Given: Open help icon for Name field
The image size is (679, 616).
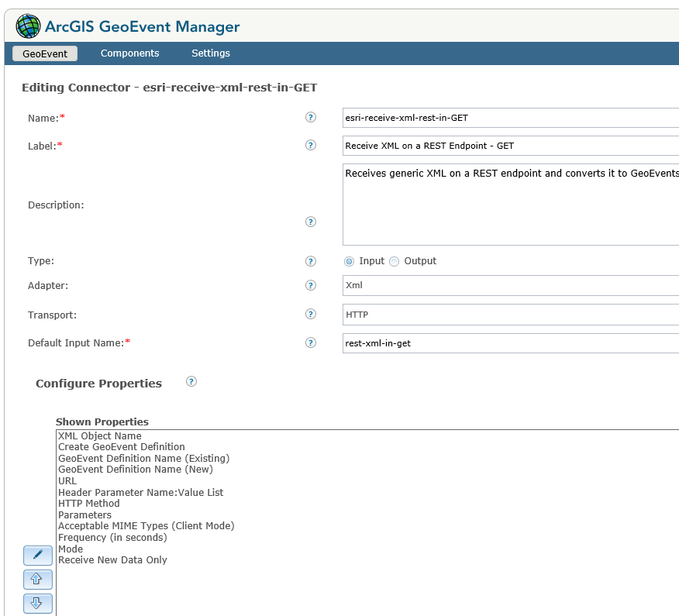Looking at the screenshot, I should [x=311, y=117].
